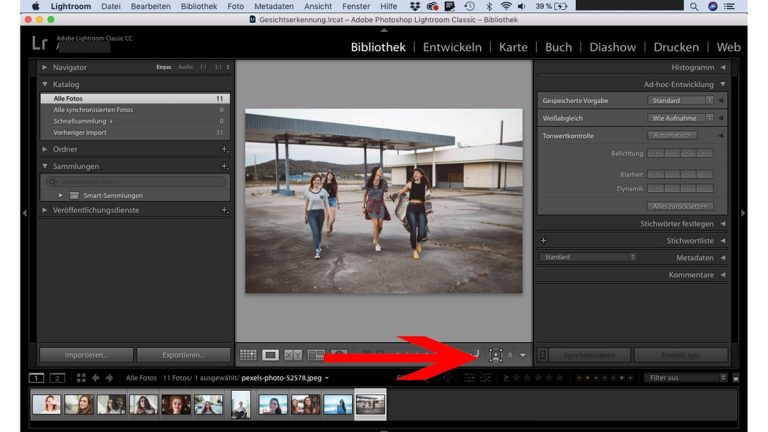Screen dimensions: 768x432
Task: Open the Bibliothek menu in menu bar
Action: point(199,6)
